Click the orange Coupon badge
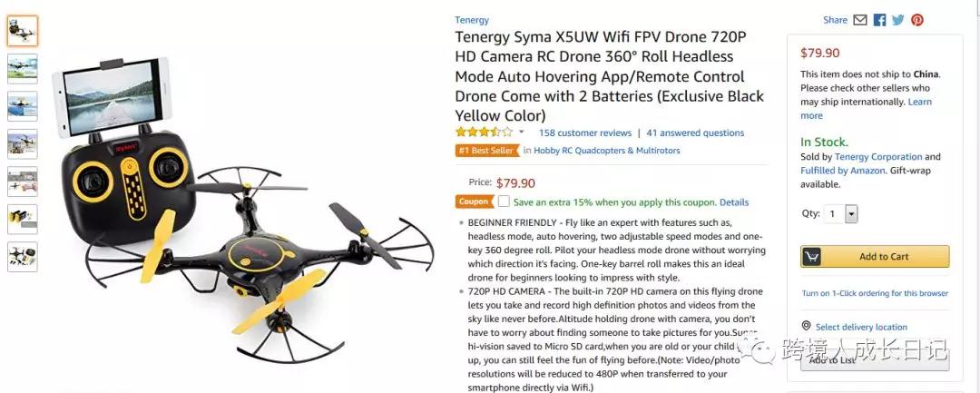Image resolution: width=980 pixels, height=393 pixels. tap(475, 201)
